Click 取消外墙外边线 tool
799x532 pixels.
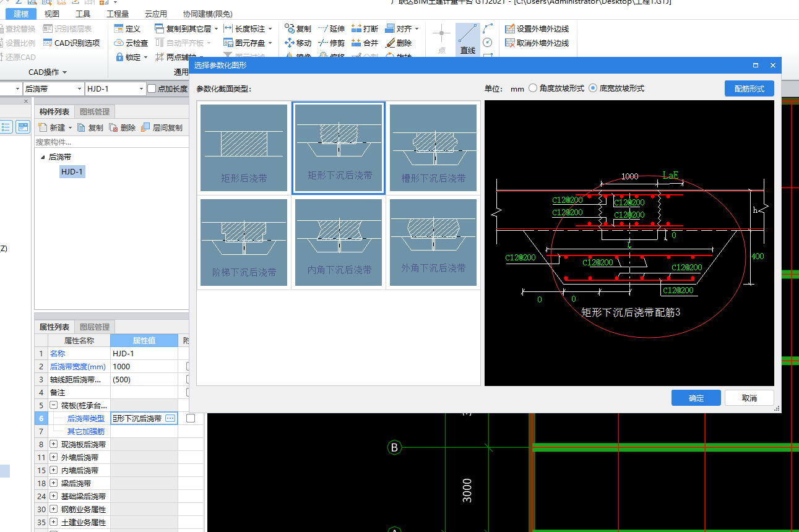coord(537,43)
